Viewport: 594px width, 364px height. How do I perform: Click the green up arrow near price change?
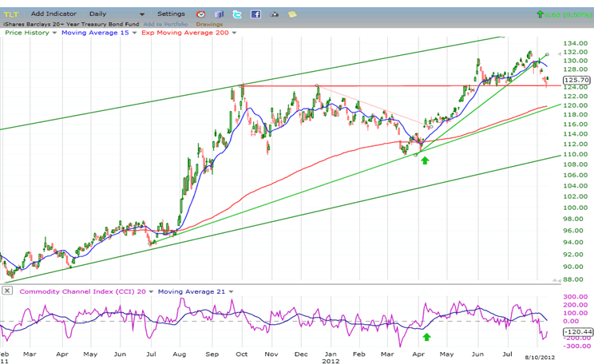542,14
